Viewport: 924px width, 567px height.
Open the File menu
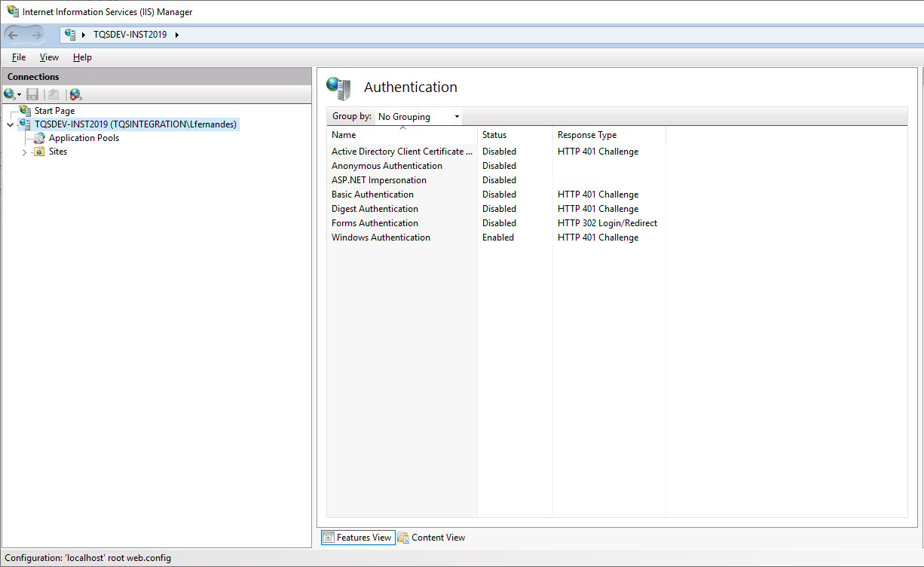(19, 57)
